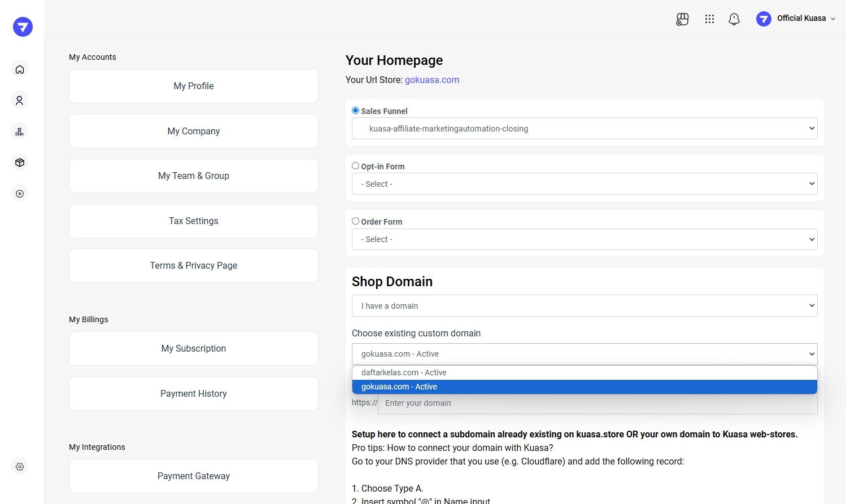Open the apps grid icon

click(709, 19)
